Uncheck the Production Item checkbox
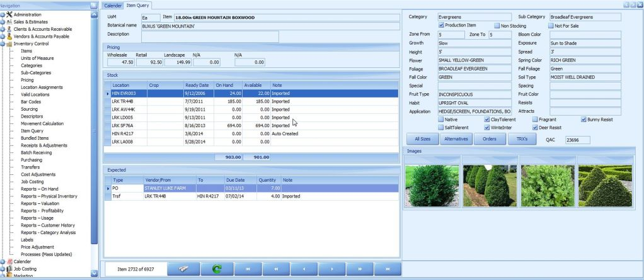This screenshot has height=280, width=644. tap(441, 25)
